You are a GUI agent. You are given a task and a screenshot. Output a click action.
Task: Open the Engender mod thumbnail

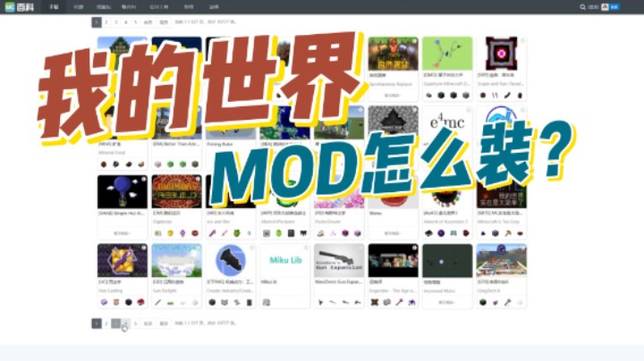click(393, 261)
